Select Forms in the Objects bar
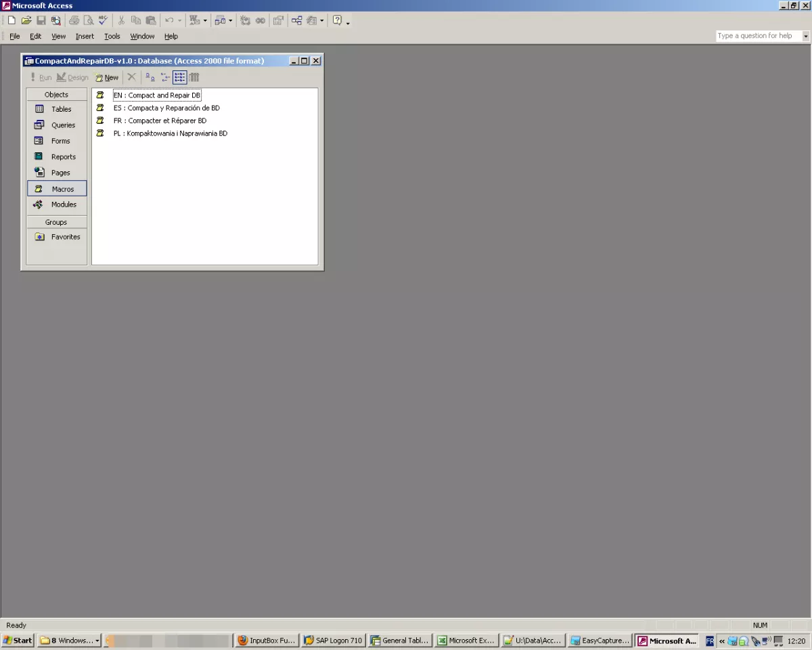The width and height of the screenshot is (812, 650). 57,141
